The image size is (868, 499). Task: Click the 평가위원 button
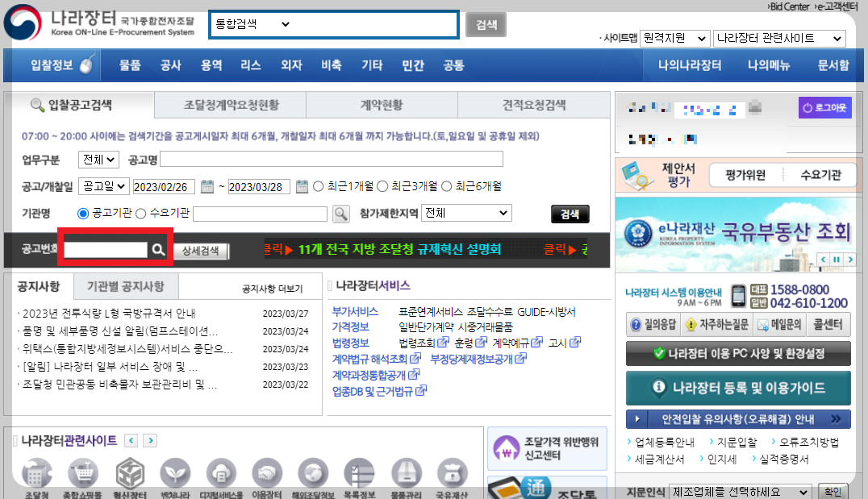pos(745,176)
